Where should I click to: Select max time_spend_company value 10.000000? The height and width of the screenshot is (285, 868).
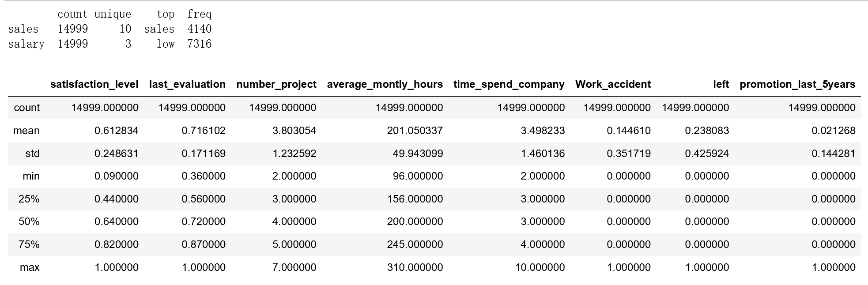point(540,267)
